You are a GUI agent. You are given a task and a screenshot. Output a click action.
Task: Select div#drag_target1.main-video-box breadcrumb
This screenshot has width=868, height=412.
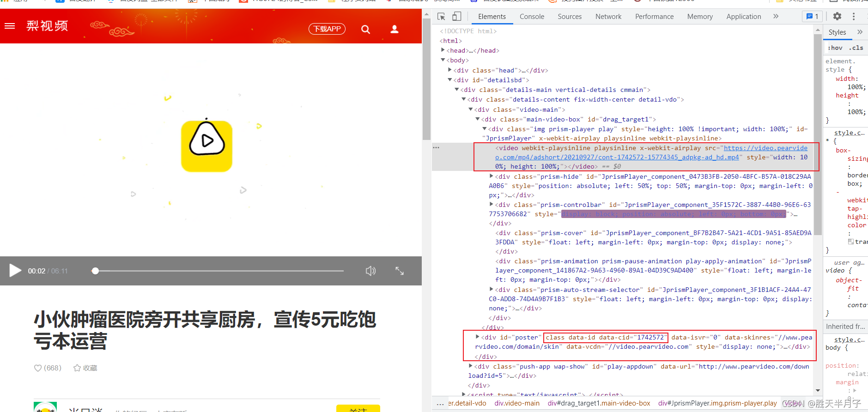click(599, 403)
